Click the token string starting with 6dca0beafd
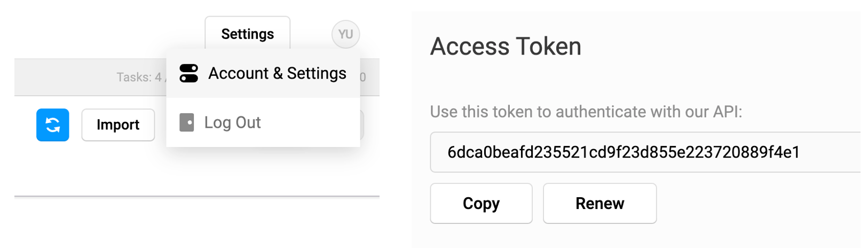The height and width of the screenshot is (248, 868). 623,152
